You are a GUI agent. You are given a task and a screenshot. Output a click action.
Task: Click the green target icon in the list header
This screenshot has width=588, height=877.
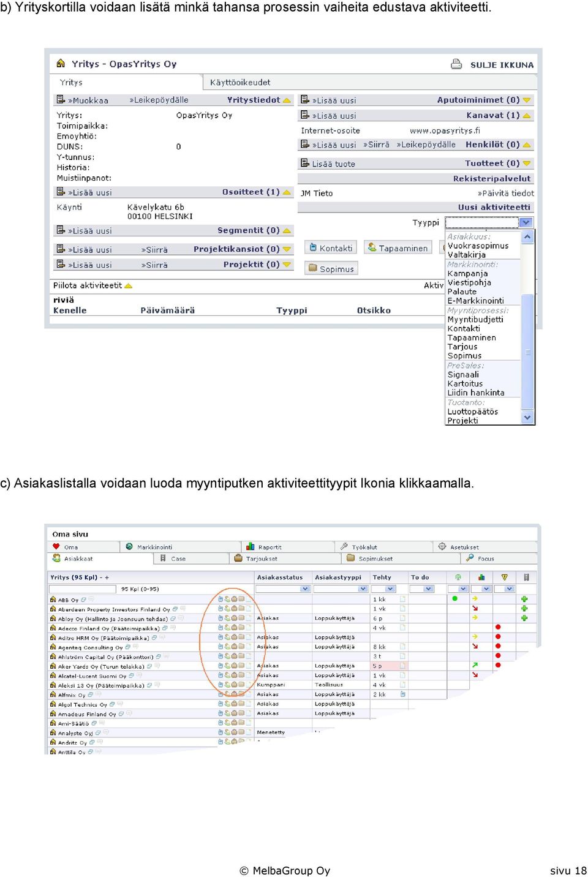[458, 577]
